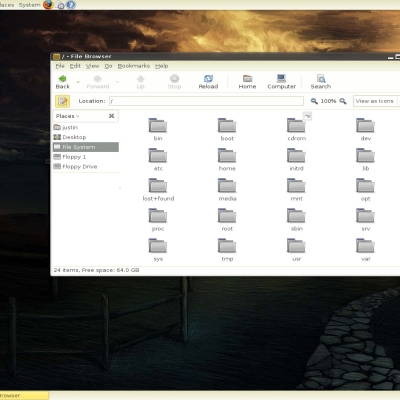The image size is (400, 400).
Task: Select Desktop in Places sidebar
Action: tap(86, 137)
